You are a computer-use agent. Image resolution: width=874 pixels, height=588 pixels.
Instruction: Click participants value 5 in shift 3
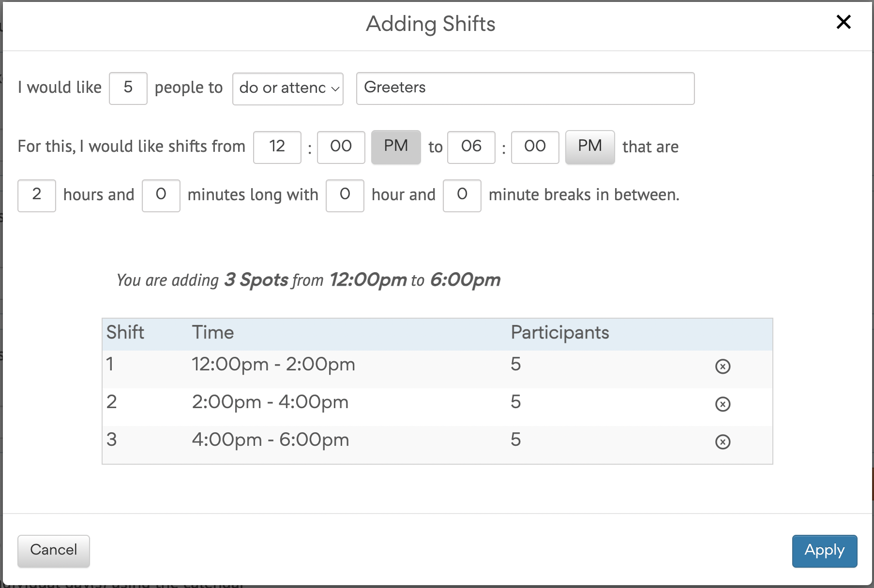pyautogui.click(x=516, y=440)
